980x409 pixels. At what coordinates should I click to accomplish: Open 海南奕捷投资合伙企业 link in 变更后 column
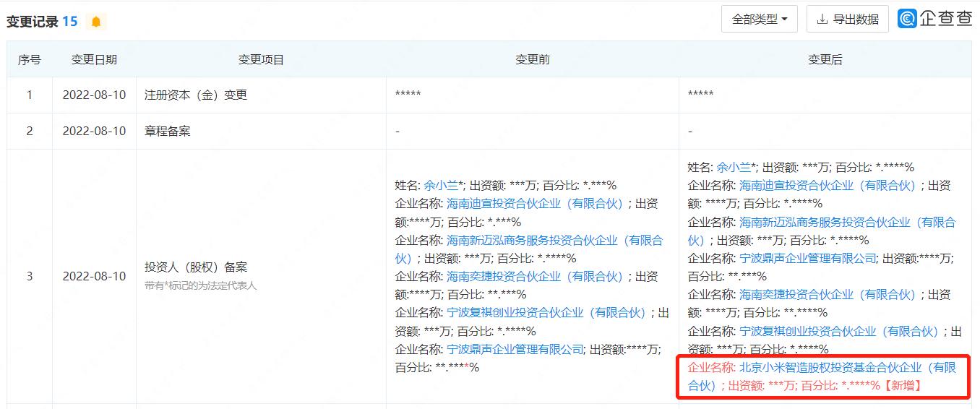(828, 295)
